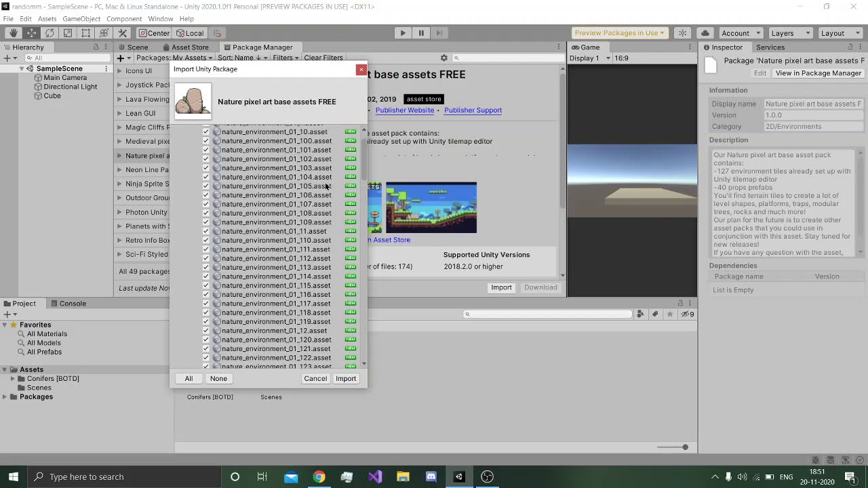Click the All button in import dialog
868x488 pixels.
click(189, 379)
